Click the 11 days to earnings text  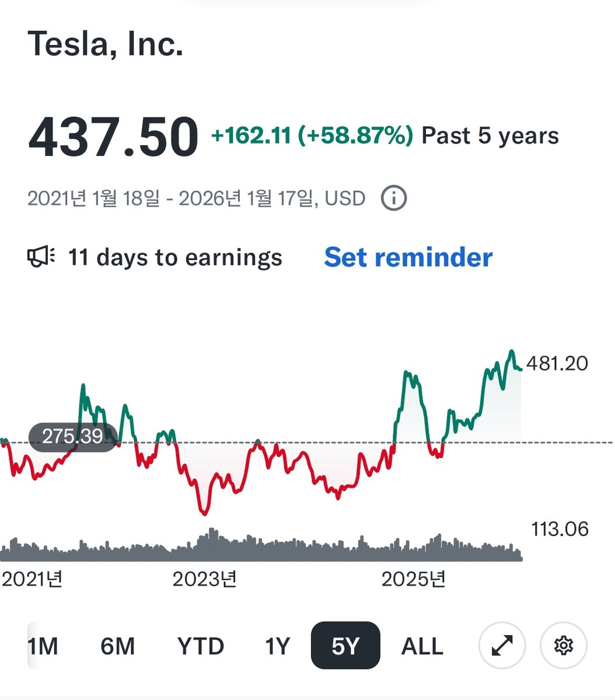[175, 257]
